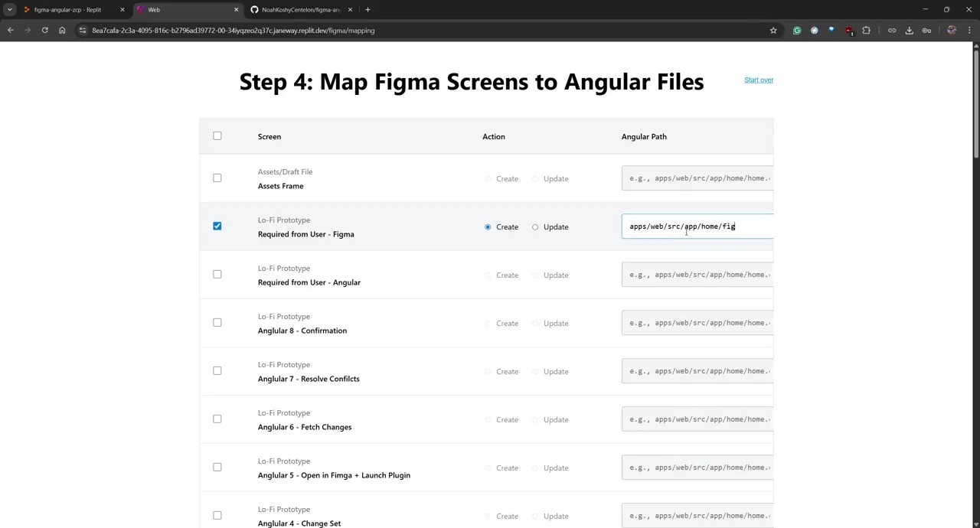Select Create for Anglular 4 - Change Set
The width and height of the screenshot is (980, 528).
(x=488, y=517)
